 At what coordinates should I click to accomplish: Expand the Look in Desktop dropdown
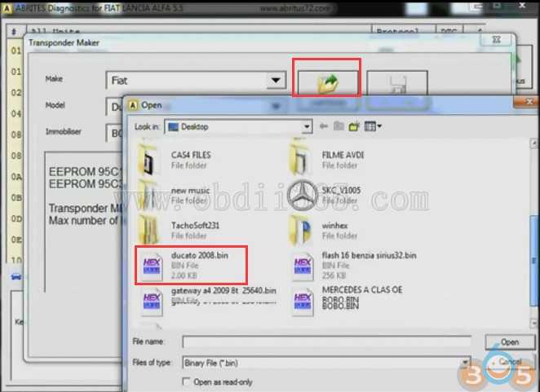307,126
